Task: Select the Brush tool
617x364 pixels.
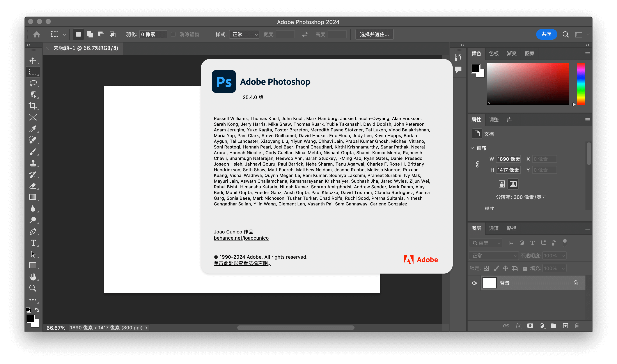Action: 33,152
